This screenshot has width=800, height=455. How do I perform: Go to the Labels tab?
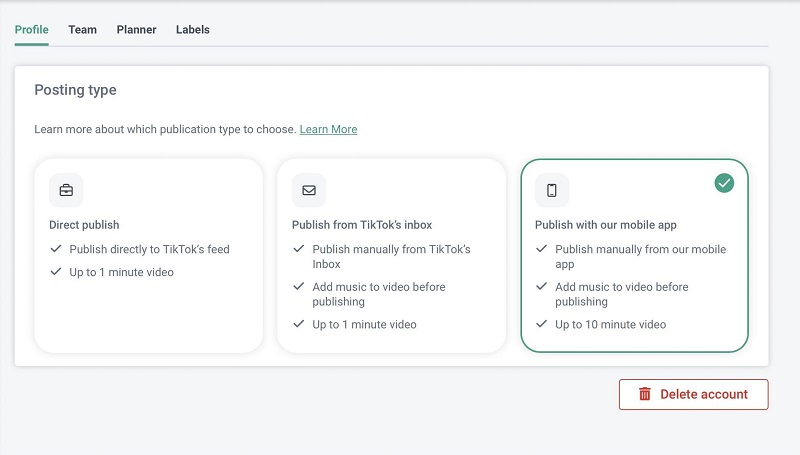[x=193, y=30]
